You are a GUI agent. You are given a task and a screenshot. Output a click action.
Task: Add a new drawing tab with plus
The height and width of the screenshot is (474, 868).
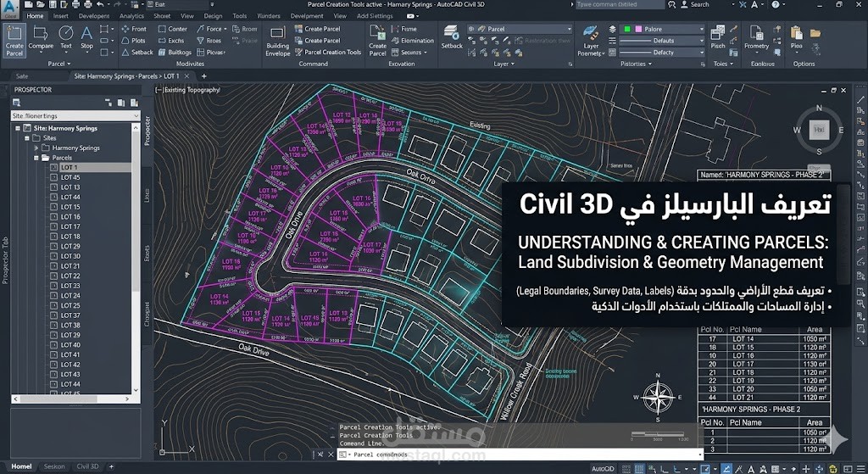[203, 76]
